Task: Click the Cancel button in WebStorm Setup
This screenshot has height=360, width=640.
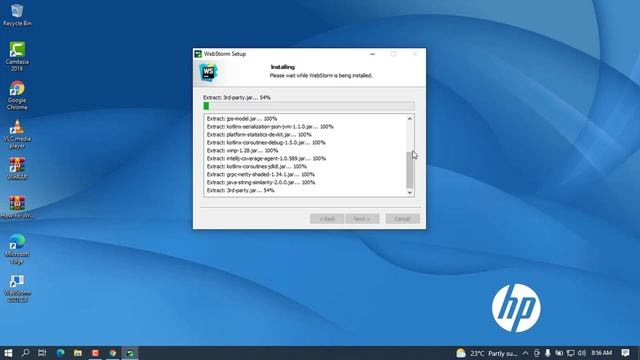Action: tap(402, 219)
